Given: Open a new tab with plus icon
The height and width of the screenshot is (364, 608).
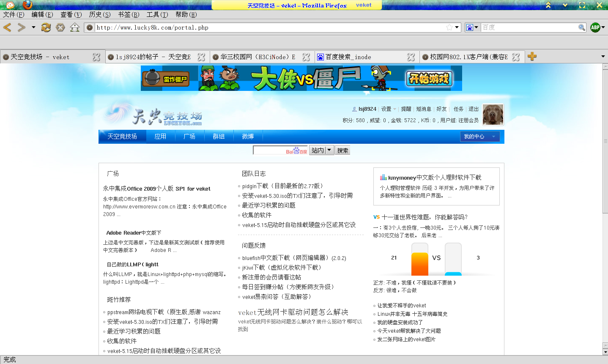Looking at the screenshot, I should coord(532,56).
